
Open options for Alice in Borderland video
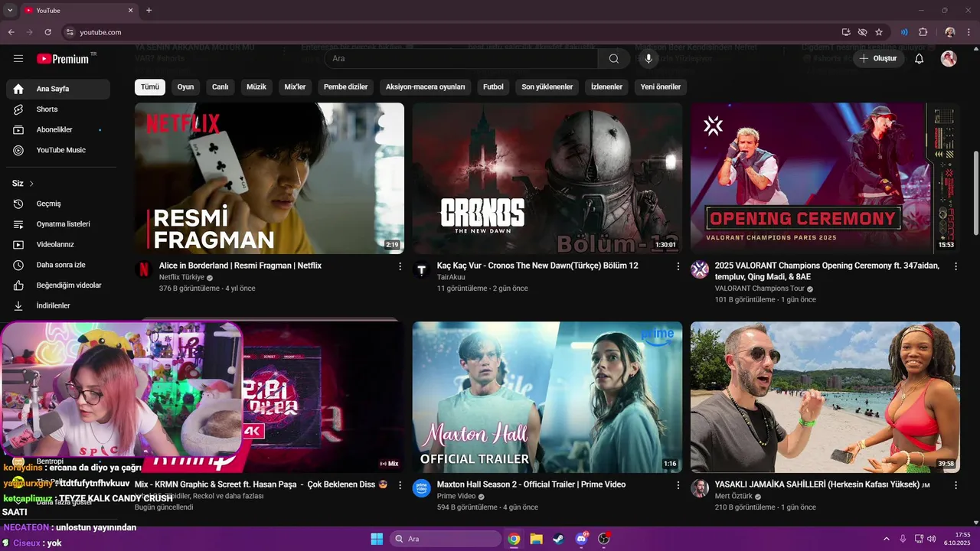(400, 266)
